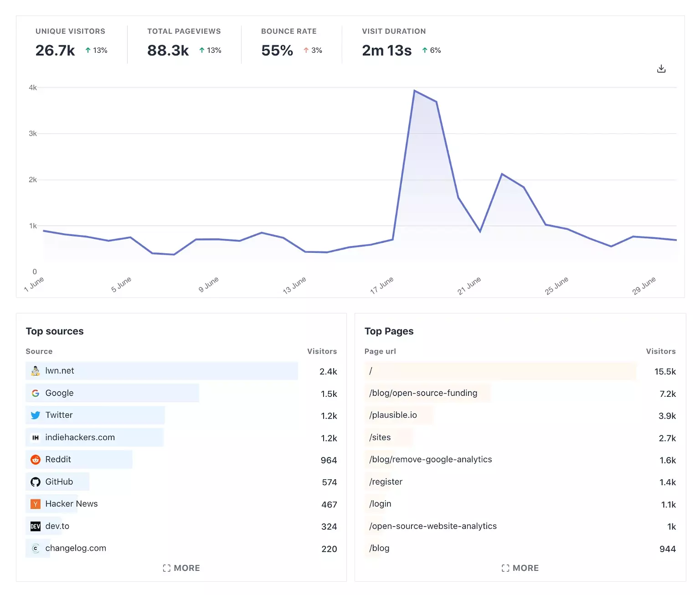Open the /register page row
Image resolution: width=700 pixels, height=595 pixels.
click(386, 482)
